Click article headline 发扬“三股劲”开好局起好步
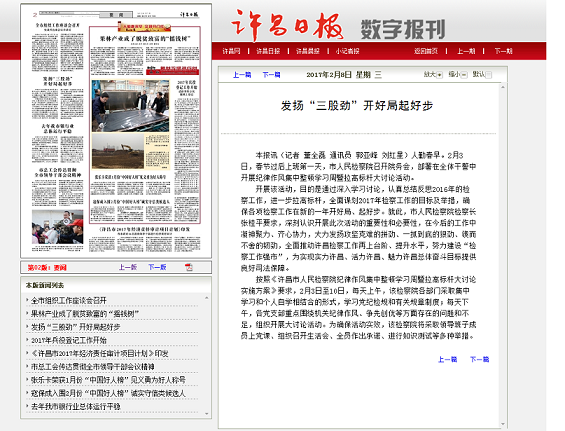 click(x=357, y=106)
